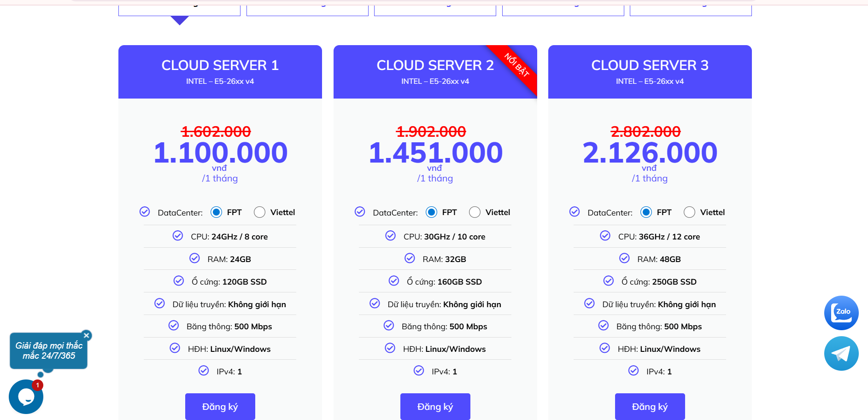
Task: Select Viettel datacenter for Cloud Server 1
Action: pos(260,212)
